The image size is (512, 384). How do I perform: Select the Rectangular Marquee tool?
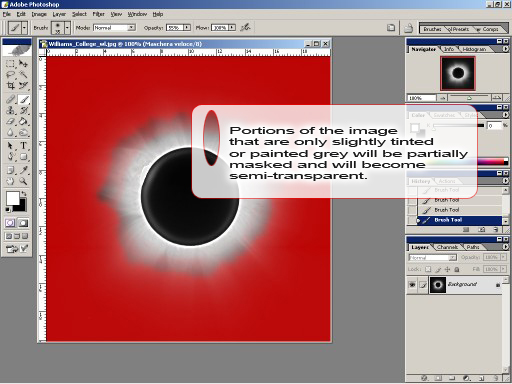10,63
